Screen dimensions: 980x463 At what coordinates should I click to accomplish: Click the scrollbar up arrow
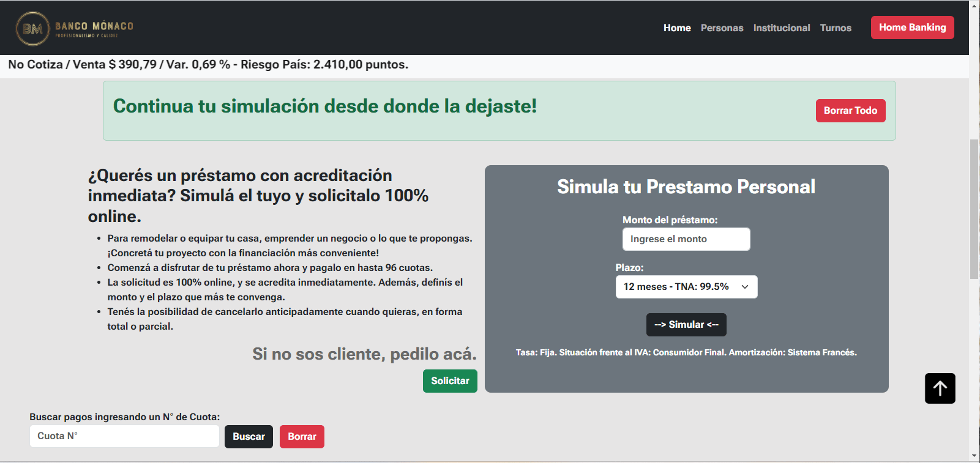pos(974,6)
